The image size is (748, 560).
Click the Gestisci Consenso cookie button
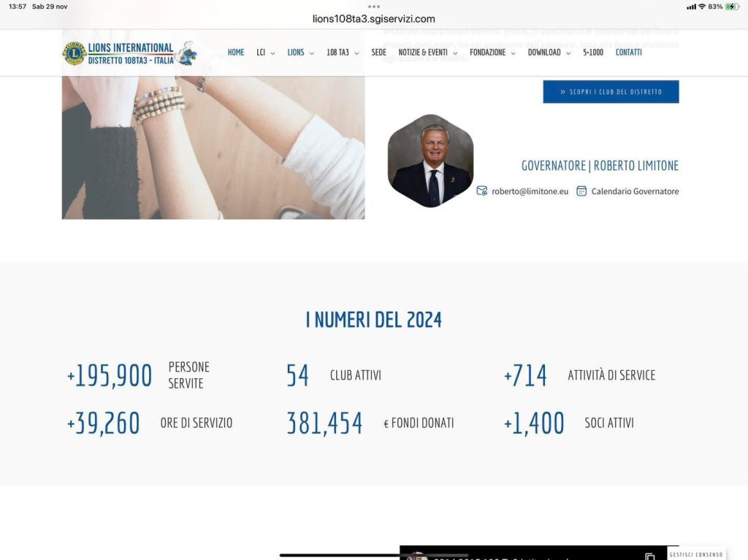click(x=696, y=554)
